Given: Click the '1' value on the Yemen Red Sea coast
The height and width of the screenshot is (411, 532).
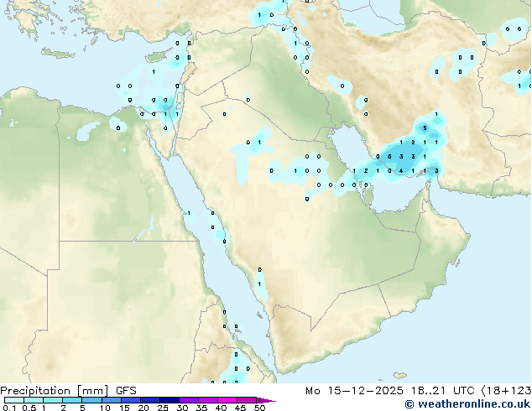Looking at the screenshot, I should click(259, 284).
